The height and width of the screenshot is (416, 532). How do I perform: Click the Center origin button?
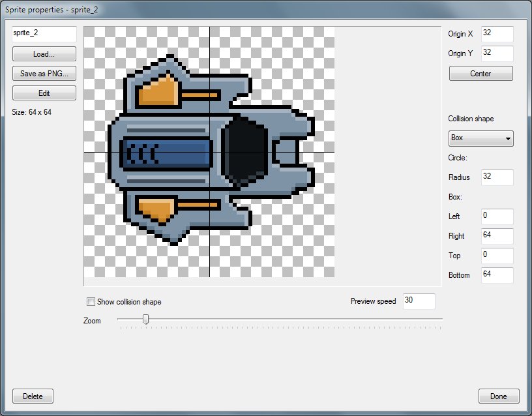[x=480, y=73]
